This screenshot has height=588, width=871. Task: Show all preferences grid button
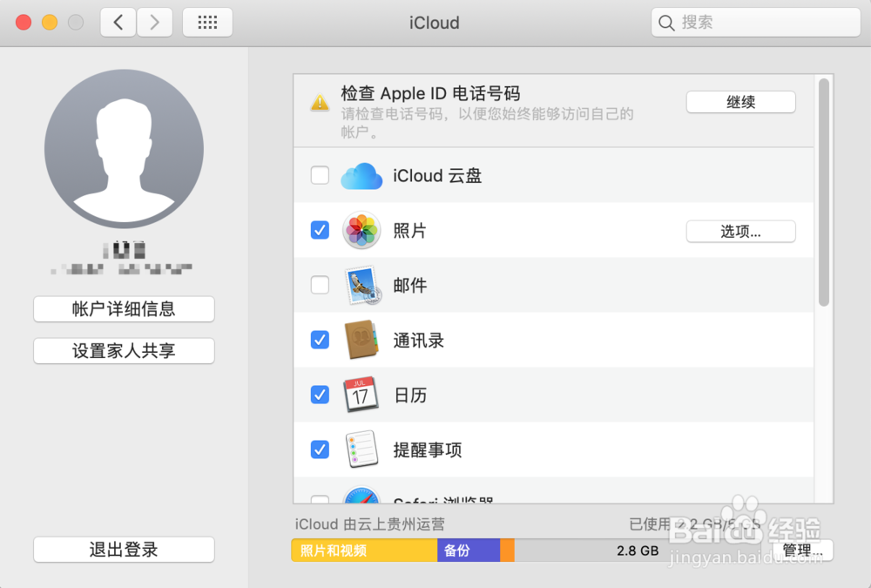pos(207,23)
